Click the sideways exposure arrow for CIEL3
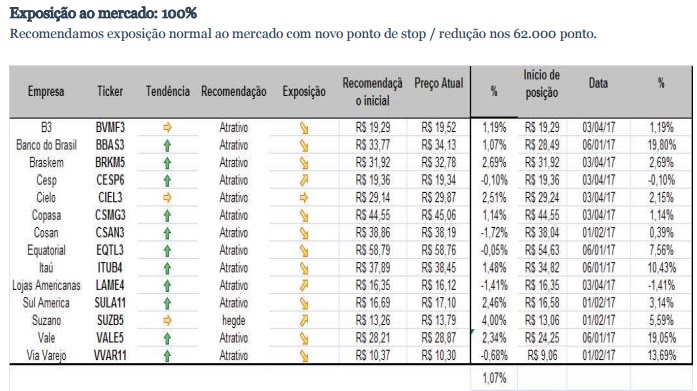 point(304,198)
